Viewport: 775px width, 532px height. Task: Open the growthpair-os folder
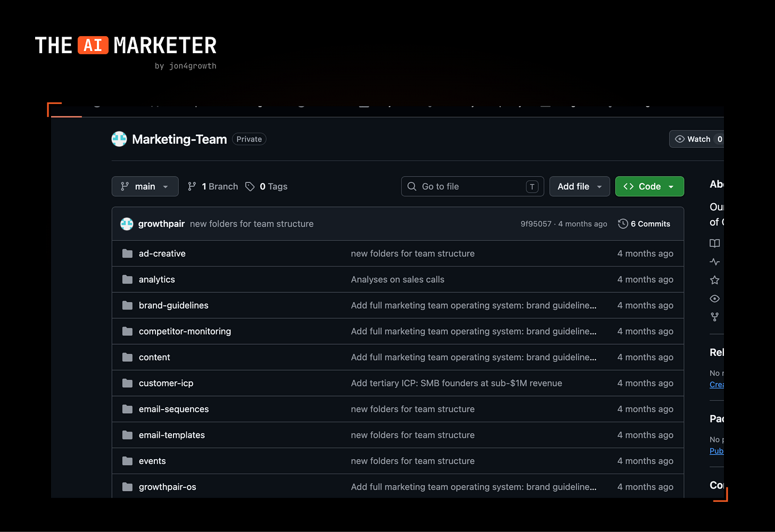click(x=168, y=487)
